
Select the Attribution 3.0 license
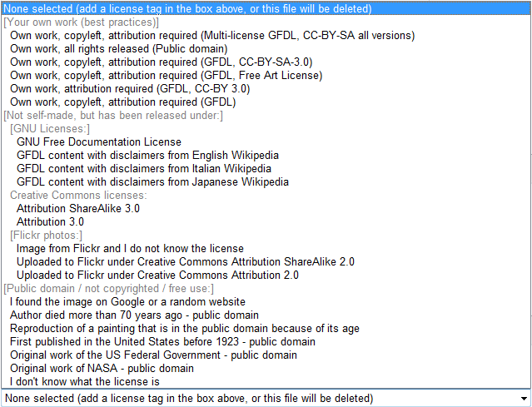(x=50, y=222)
